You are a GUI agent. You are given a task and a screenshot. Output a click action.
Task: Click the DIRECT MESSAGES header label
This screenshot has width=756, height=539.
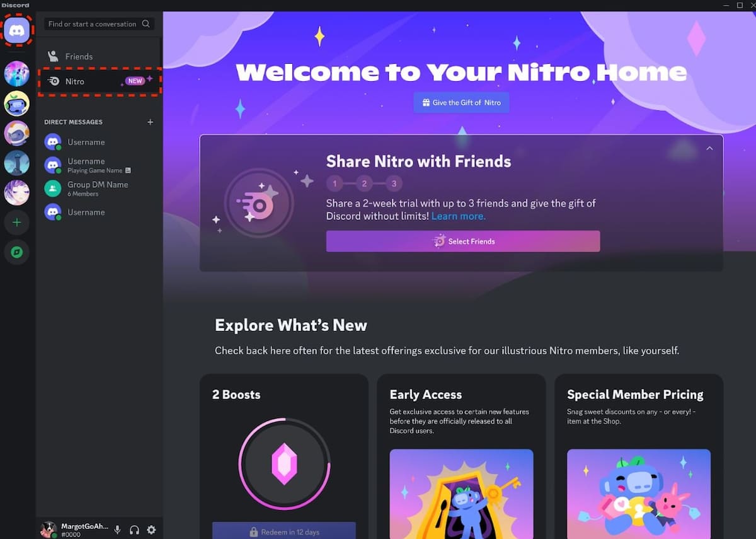pyautogui.click(x=73, y=122)
